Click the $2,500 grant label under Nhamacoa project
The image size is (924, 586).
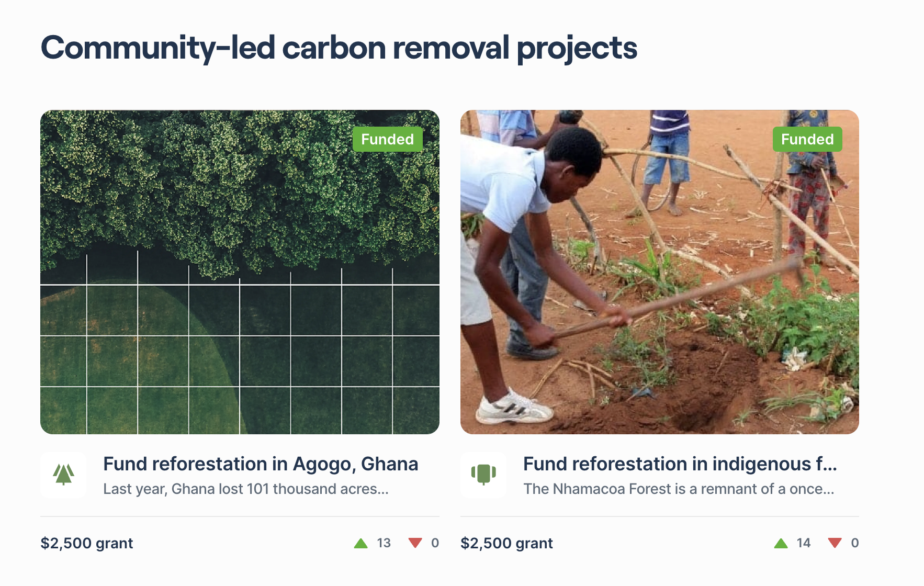506,543
